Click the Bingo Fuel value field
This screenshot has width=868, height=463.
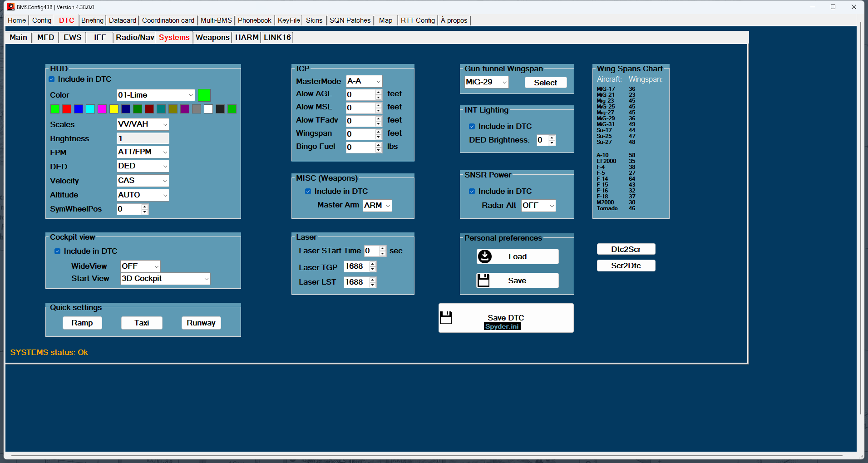[361, 147]
